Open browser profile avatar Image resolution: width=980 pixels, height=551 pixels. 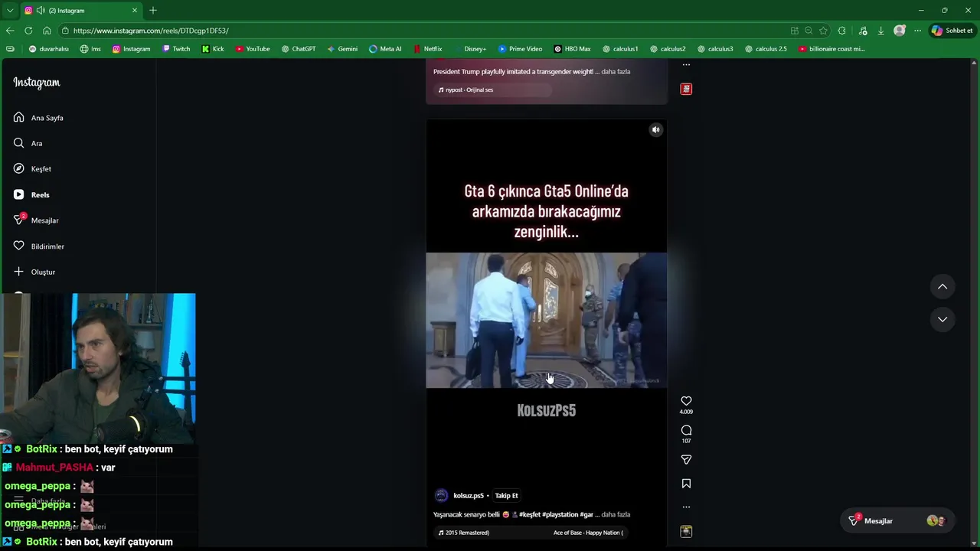tap(900, 31)
